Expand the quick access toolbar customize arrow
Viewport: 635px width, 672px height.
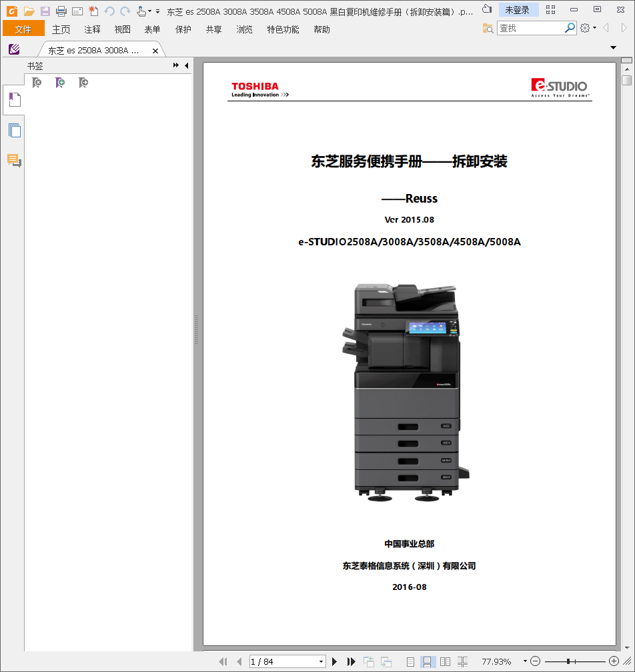pos(158,11)
